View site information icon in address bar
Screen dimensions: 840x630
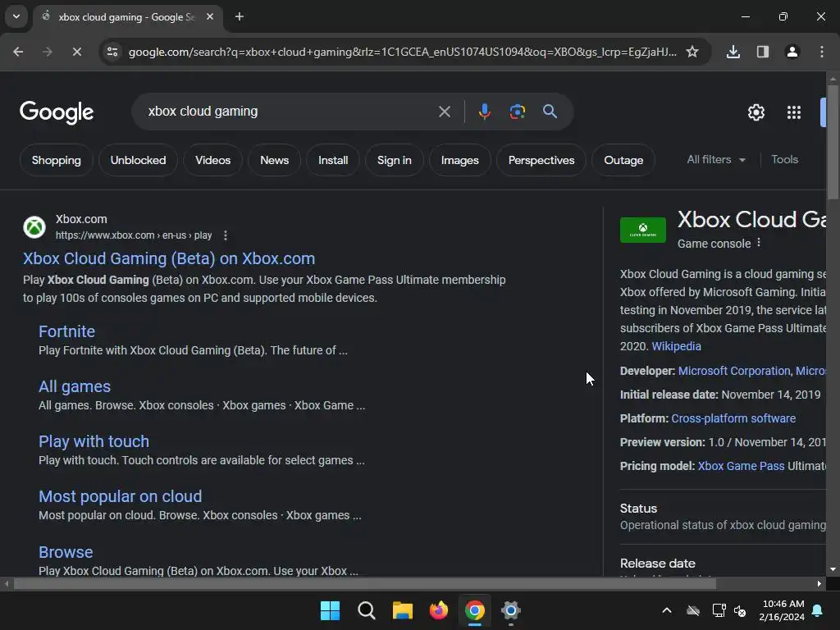click(112, 52)
